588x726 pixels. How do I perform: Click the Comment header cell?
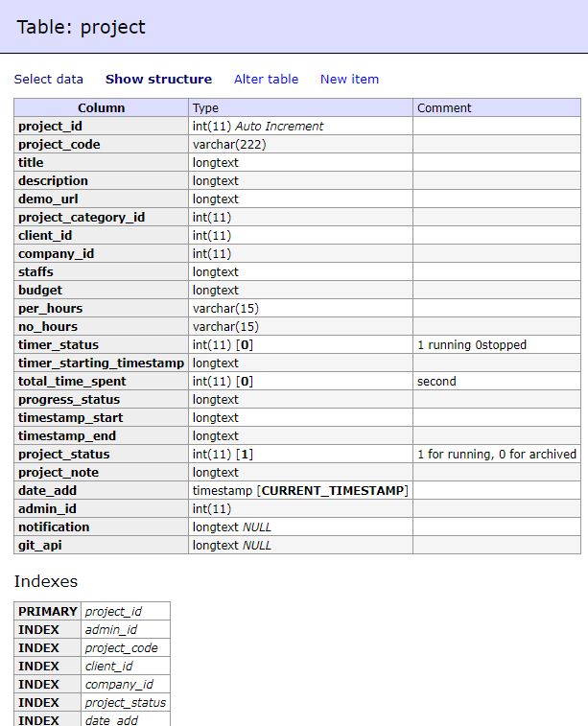(497, 107)
